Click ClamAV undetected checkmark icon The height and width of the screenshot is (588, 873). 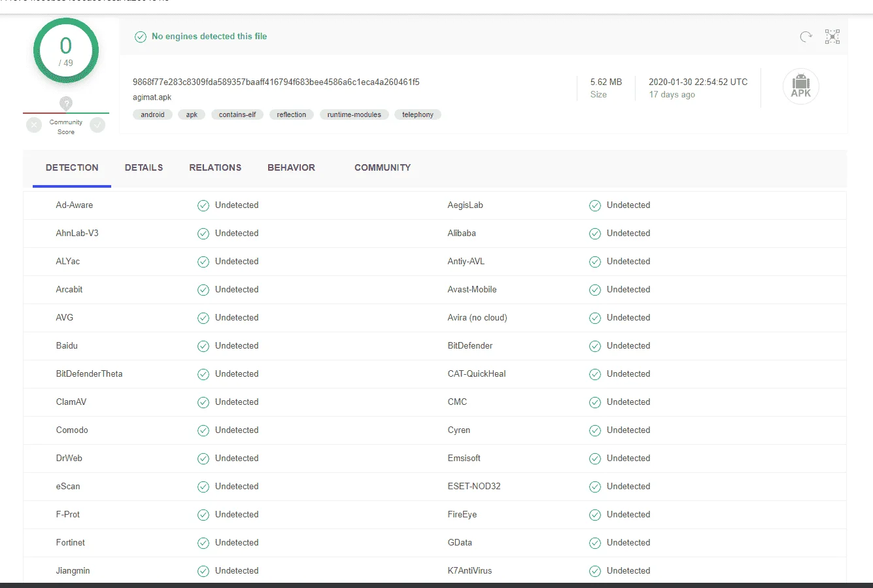tap(203, 402)
